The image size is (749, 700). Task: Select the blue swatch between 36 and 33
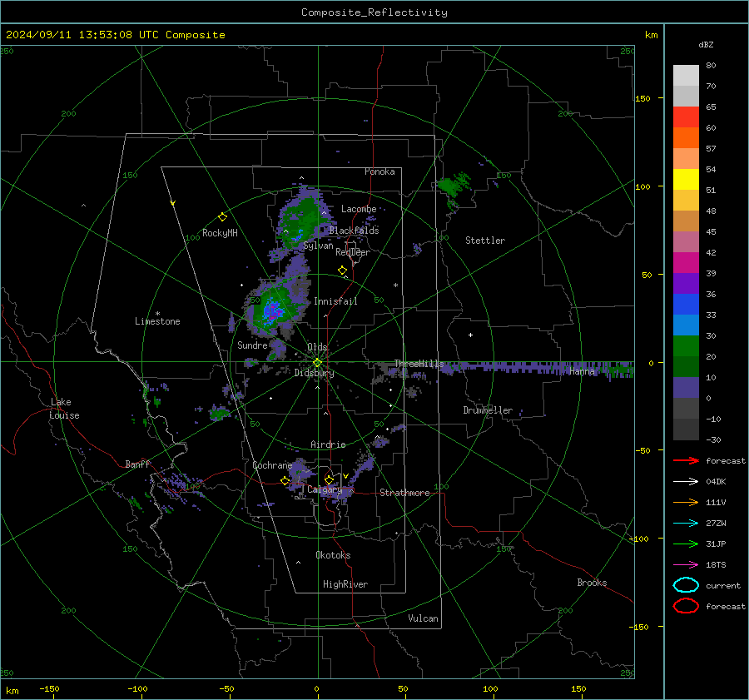(686, 304)
